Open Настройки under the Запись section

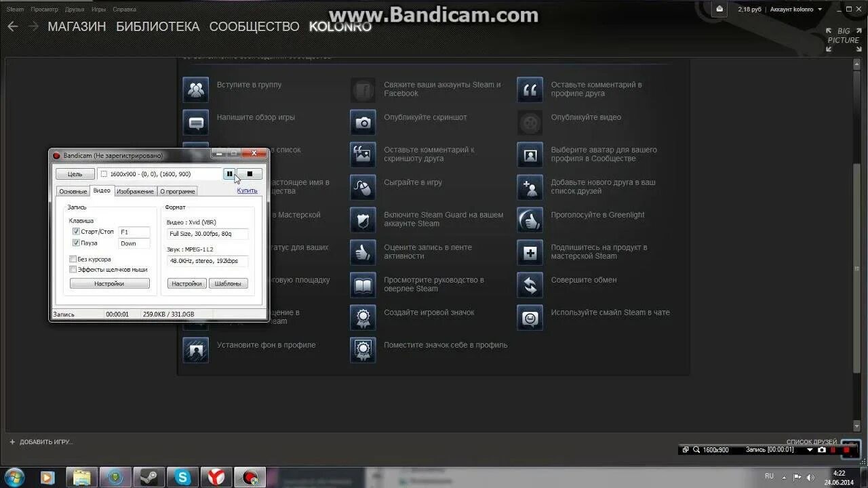109,284
